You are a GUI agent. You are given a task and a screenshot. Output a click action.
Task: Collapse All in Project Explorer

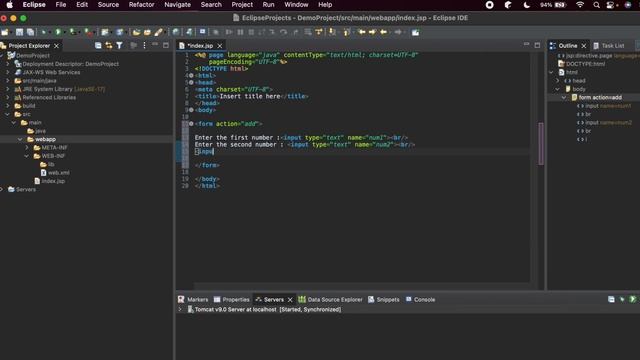point(98,46)
